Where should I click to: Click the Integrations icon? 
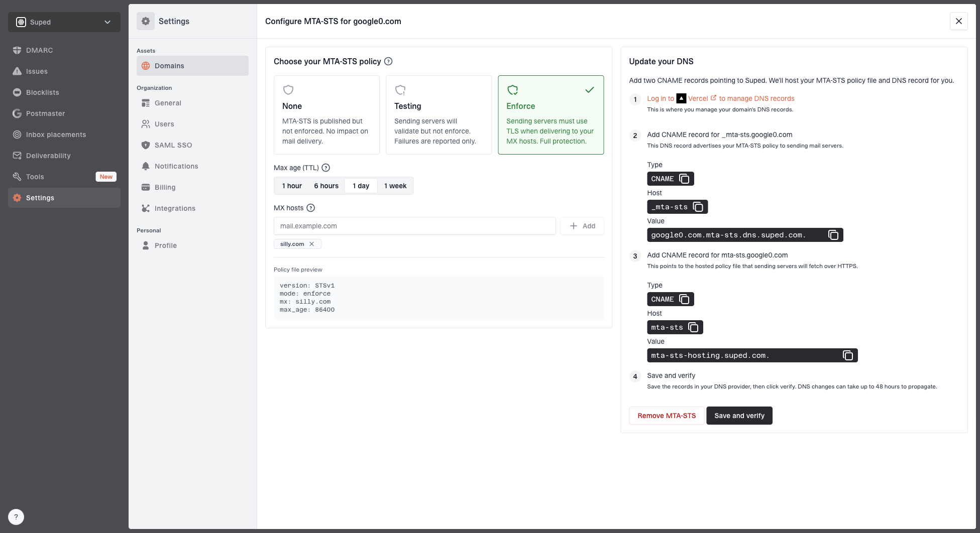tap(146, 208)
